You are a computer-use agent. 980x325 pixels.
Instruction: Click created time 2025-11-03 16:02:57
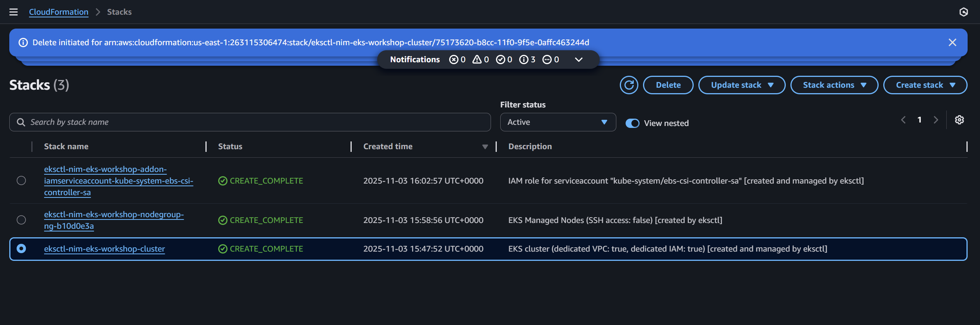(x=423, y=181)
